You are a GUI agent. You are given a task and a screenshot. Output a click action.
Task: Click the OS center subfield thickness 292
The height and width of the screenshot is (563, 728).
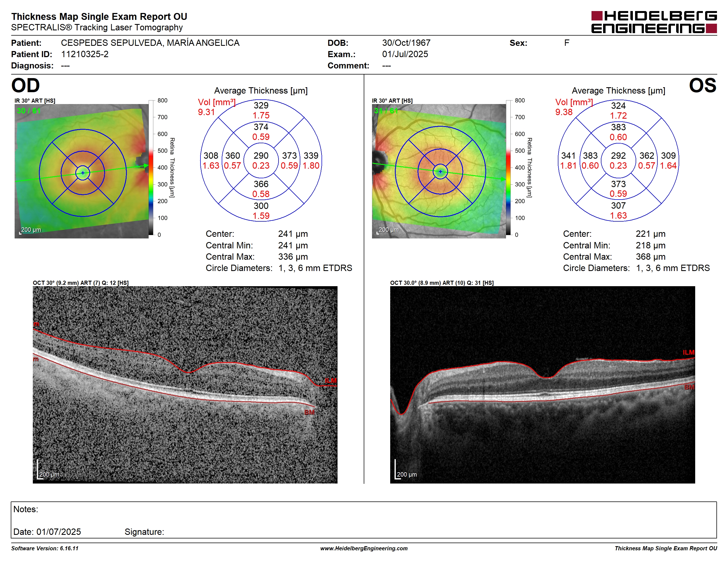click(x=618, y=155)
